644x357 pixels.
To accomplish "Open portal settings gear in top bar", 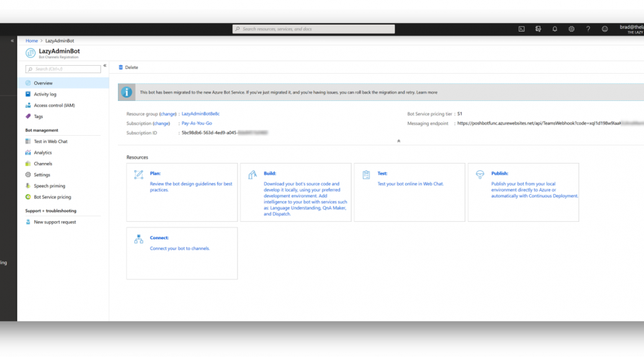I will pyautogui.click(x=571, y=29).
